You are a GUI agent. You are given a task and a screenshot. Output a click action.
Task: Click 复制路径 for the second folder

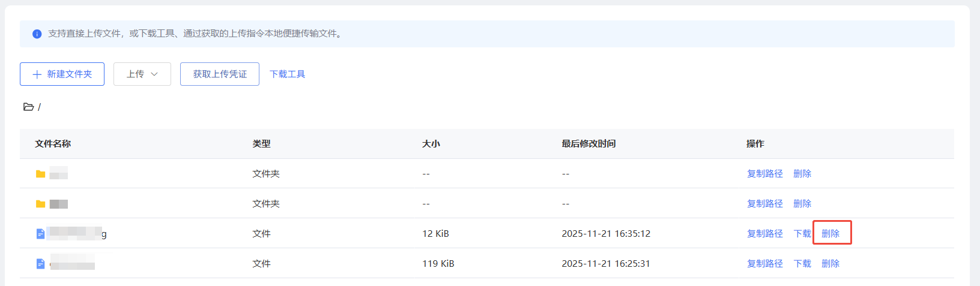(764, 204)
